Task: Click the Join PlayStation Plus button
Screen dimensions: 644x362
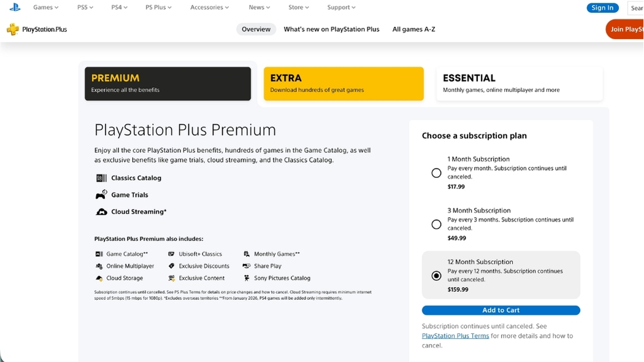Action: [x=625, y=29]
